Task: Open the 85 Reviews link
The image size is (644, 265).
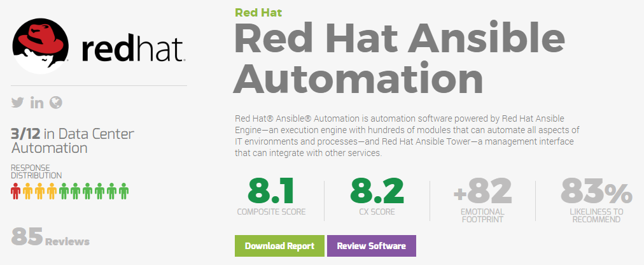Action: click(51, 237)
